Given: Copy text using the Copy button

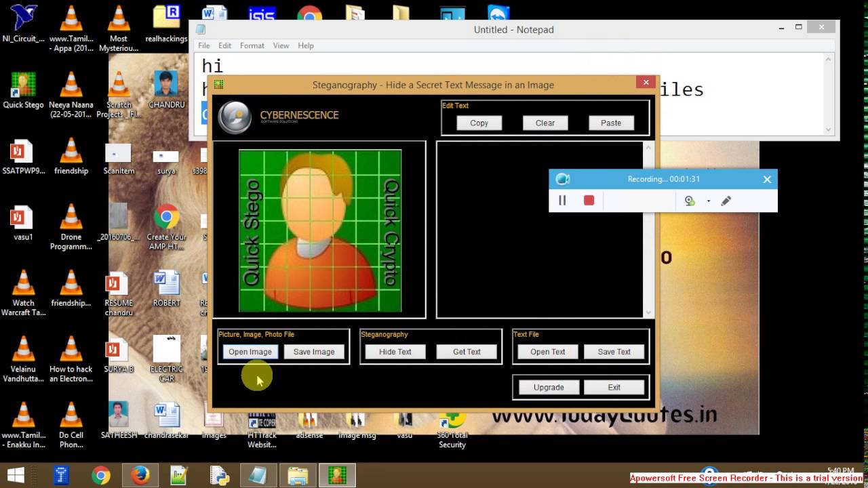Looking at the screenshot, I should (479, 123).
